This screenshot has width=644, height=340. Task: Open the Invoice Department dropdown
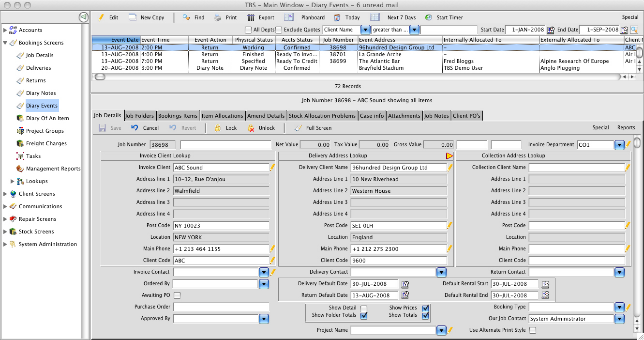pyautogui.click(x=619, y=145)
